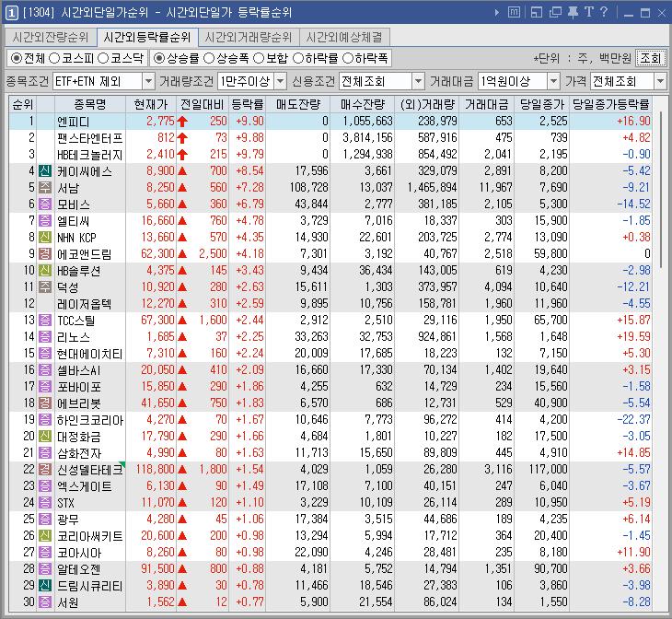
Task: Click the 경 badge next to 에코앤드림
Action: tap(45, 254)
